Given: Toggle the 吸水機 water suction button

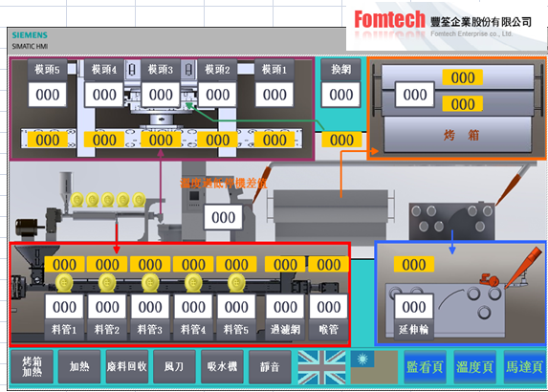Looking at the screenshot, I should click(222, 367).
